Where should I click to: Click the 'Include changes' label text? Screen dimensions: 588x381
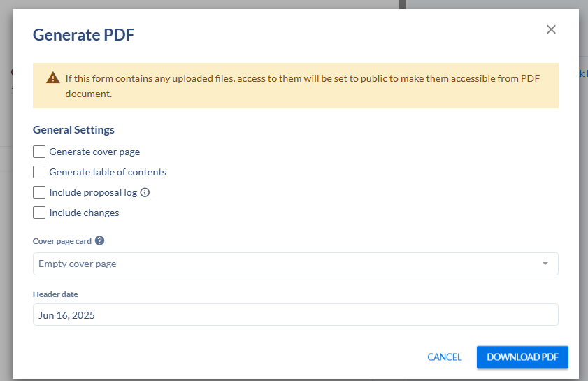tap(84, 213)
